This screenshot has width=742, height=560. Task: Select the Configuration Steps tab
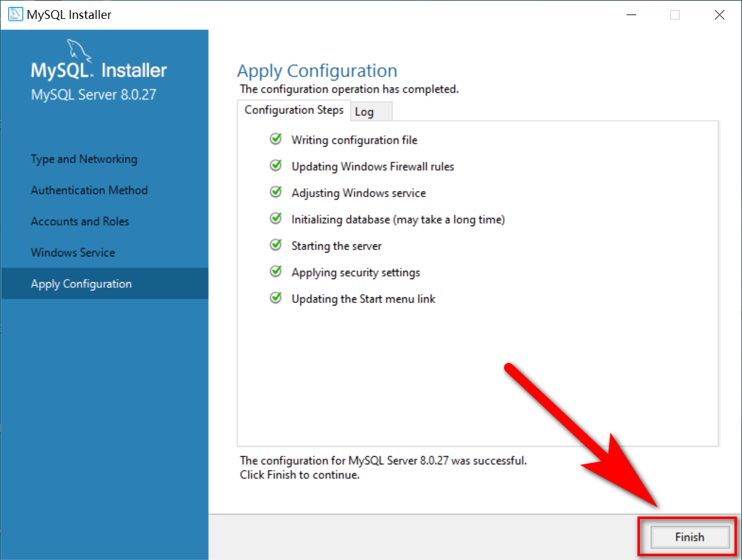tap(294, 110)
